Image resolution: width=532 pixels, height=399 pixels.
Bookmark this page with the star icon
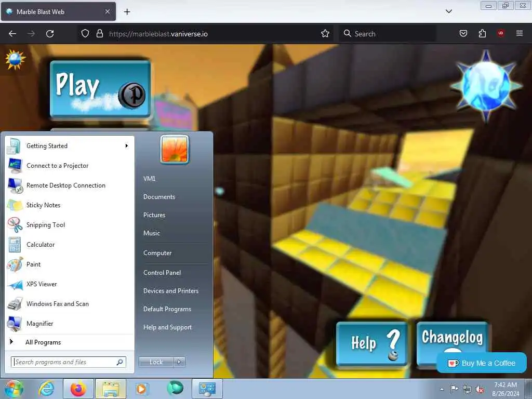click(x=325, y=34)
